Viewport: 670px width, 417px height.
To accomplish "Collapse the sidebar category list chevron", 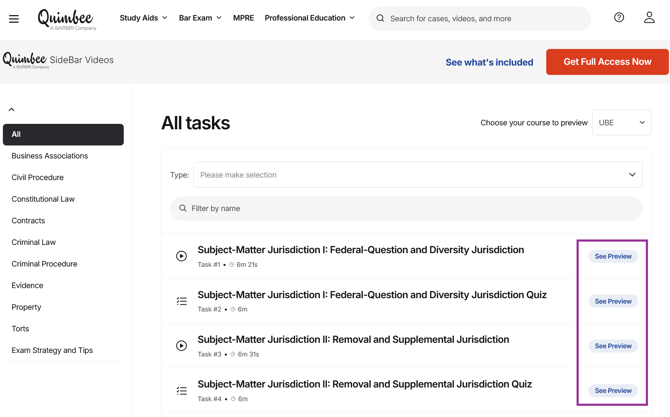I will tap(12, 109).
